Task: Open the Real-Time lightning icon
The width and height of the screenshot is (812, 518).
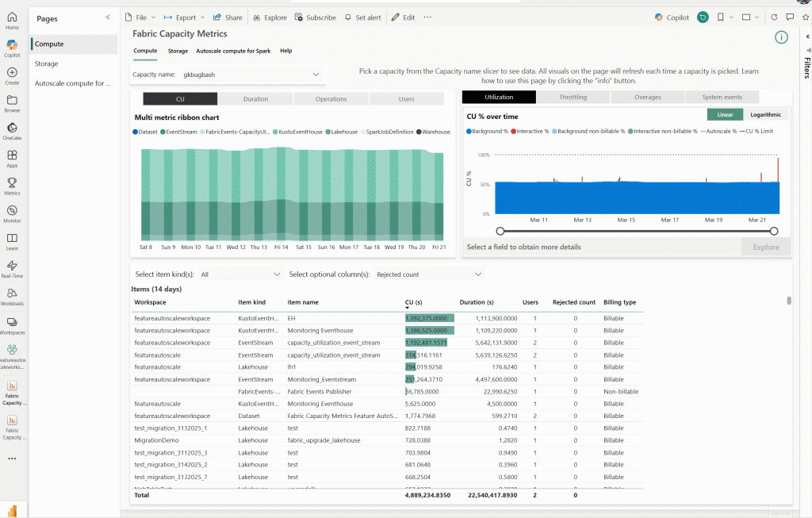Action: [x=12, y=269]
